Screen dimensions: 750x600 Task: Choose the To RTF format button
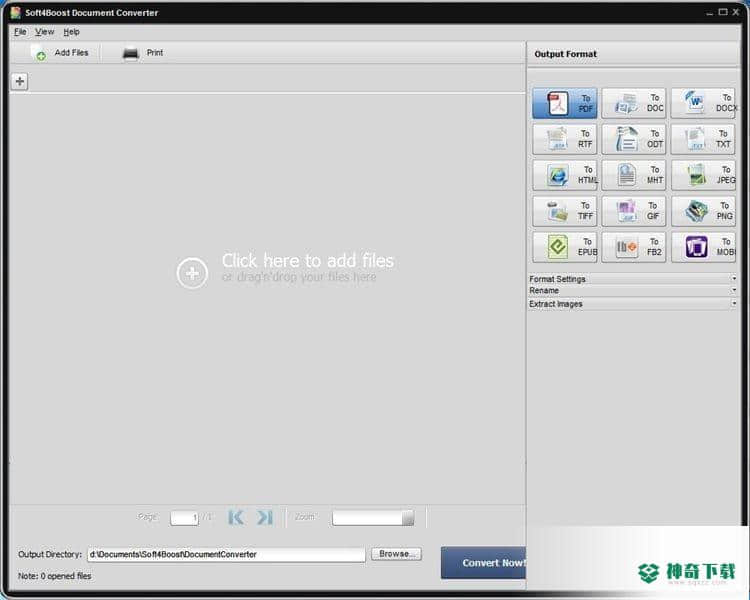click(x=564, y=139)
